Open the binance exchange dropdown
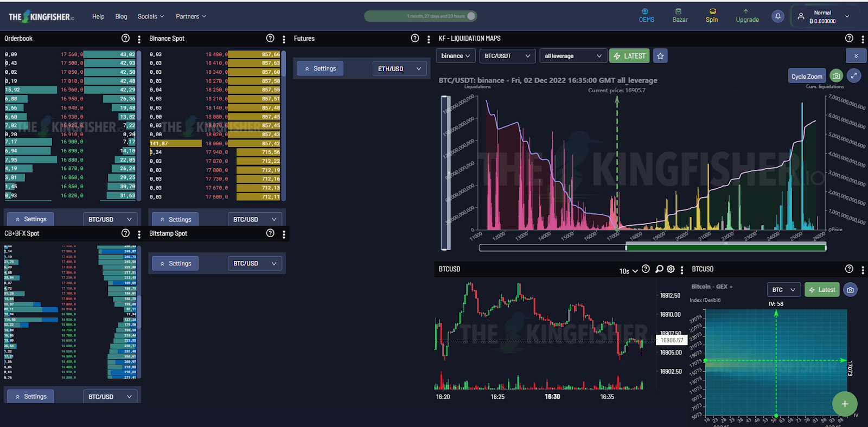The height and width of the screenshot is (427, 868). pyautogui.click(x=456, y=56)
